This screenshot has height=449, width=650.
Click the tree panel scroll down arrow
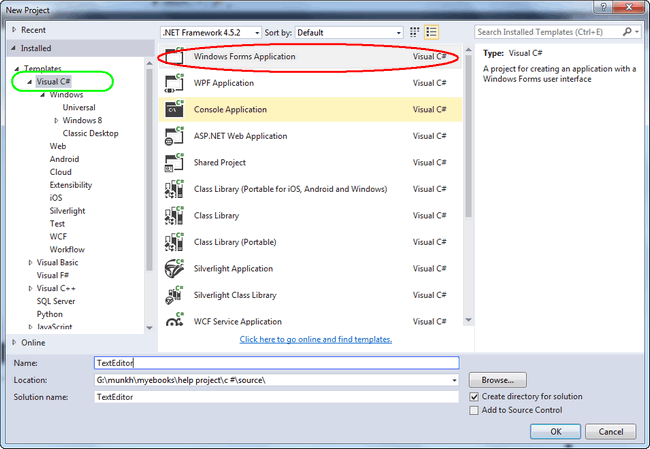pyautogui.click(x=150, y=328)
